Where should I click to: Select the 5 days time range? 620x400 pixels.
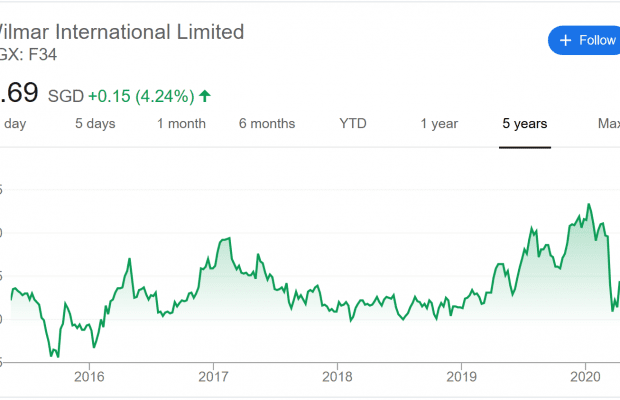point(95,124)
